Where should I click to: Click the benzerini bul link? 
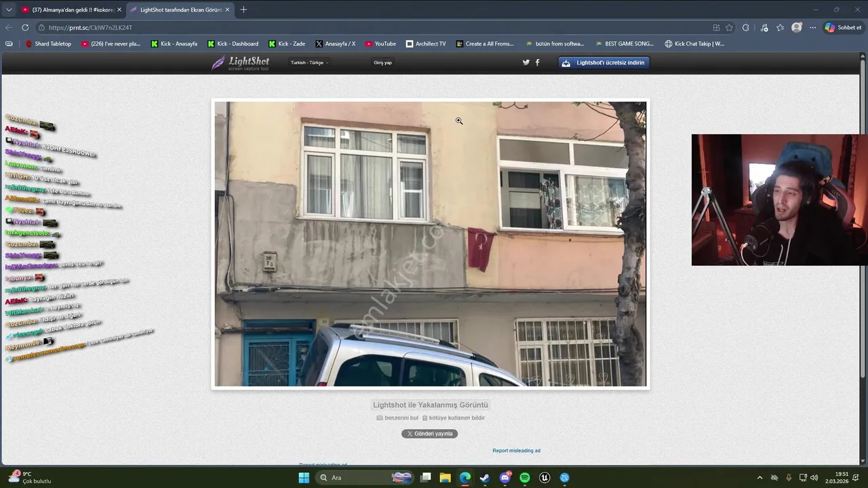point(397,418)
